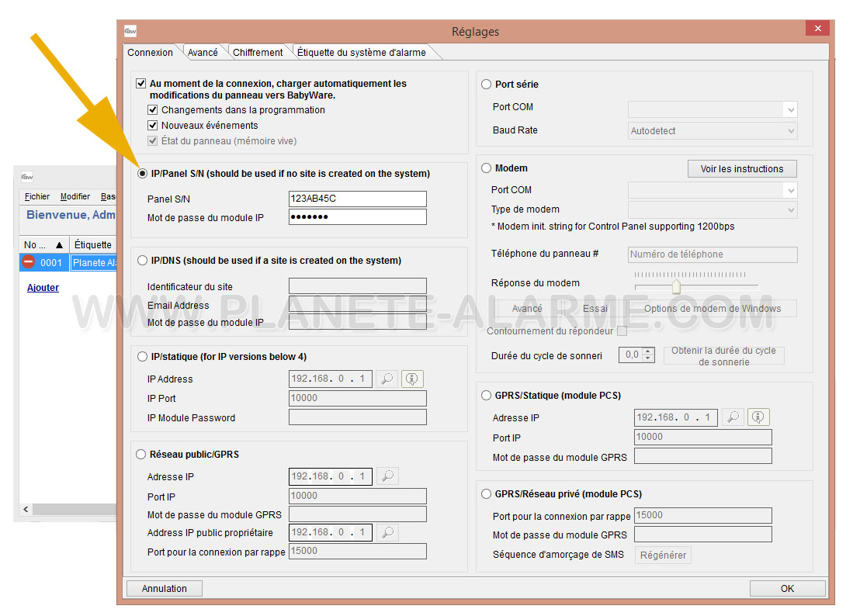Click the Essai button
This screenshot has height=616, width=853.
point(595,308)
